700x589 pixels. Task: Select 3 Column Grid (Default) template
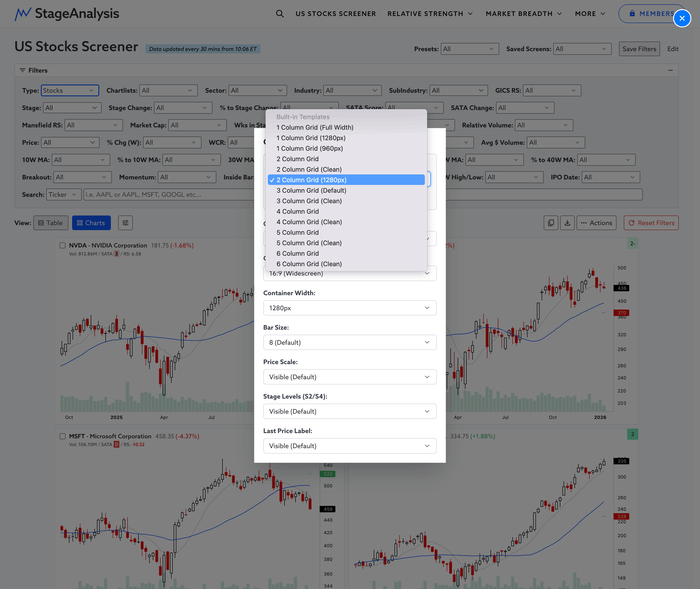coord(311,190)
